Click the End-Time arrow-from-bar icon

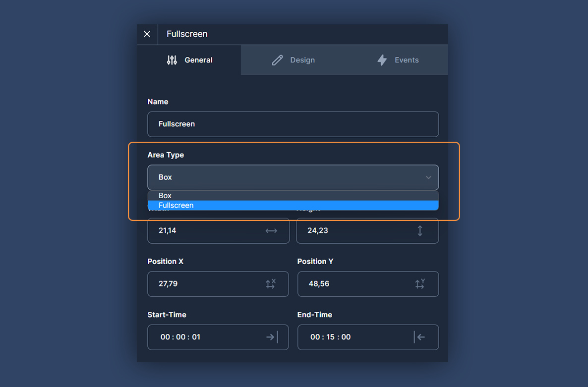pos(419,337)
